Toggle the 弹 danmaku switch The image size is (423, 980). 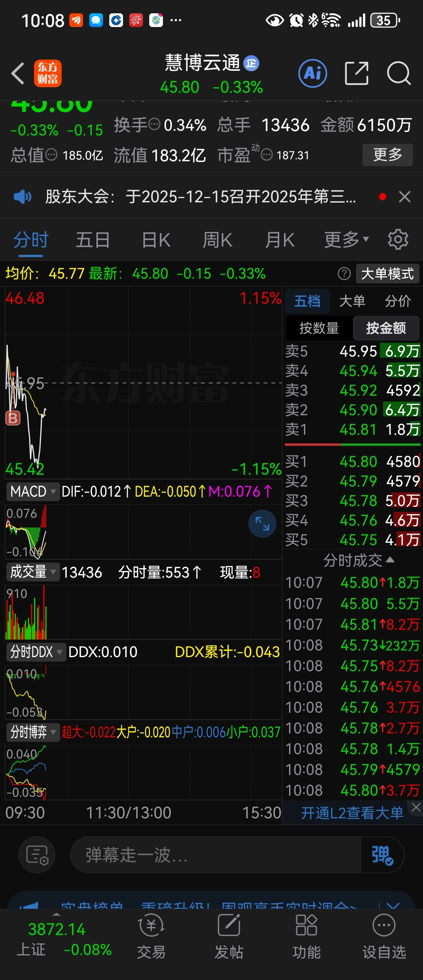[x=382, y=855]
